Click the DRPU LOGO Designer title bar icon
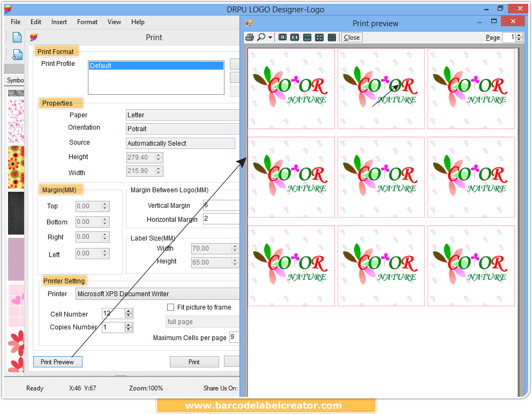 8,9
